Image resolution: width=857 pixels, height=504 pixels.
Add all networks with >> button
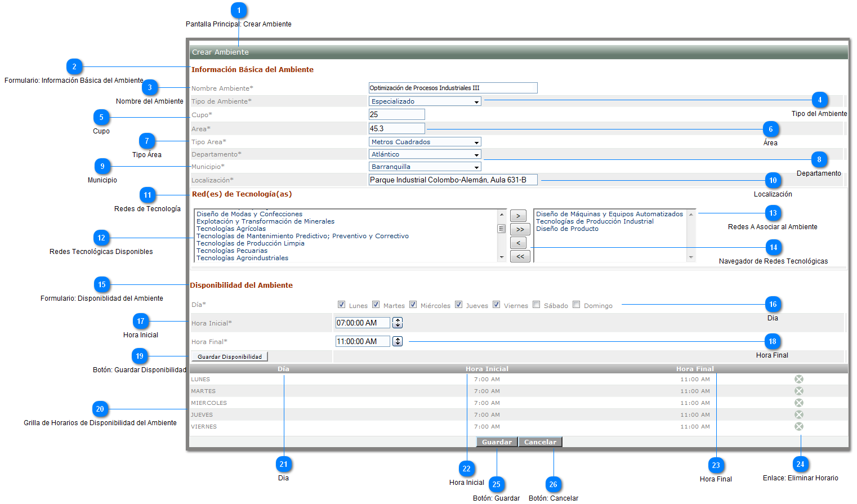click(x=520, y=229)
